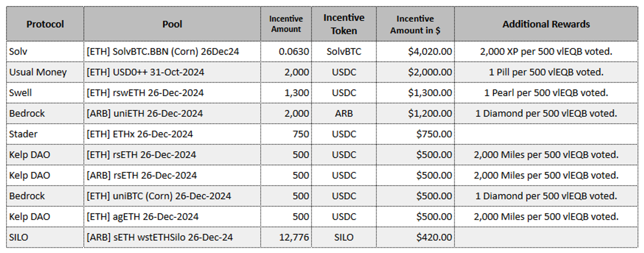Click the Solv protocol cell
The image size is (644, 253).
(45, 52)
